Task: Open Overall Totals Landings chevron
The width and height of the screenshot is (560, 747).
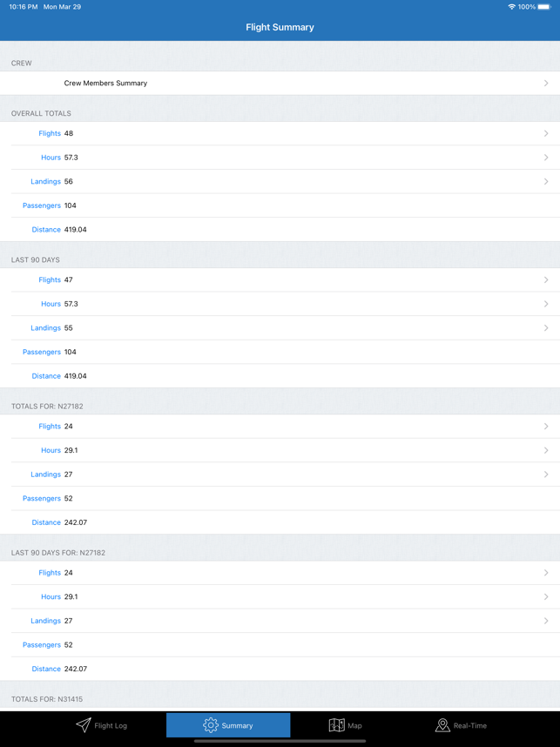Action: tap(546, 181)
